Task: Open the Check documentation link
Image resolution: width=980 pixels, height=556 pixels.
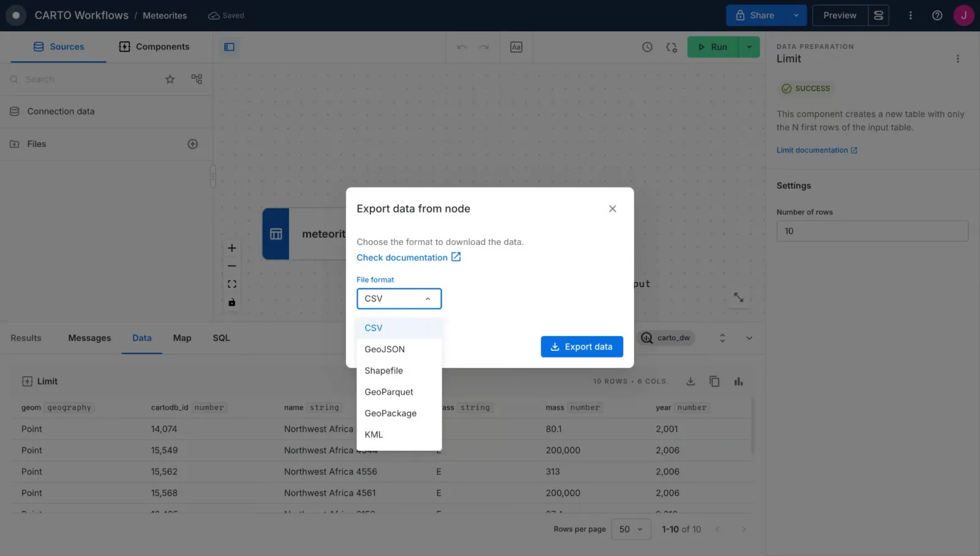Action: pos(409,258)
